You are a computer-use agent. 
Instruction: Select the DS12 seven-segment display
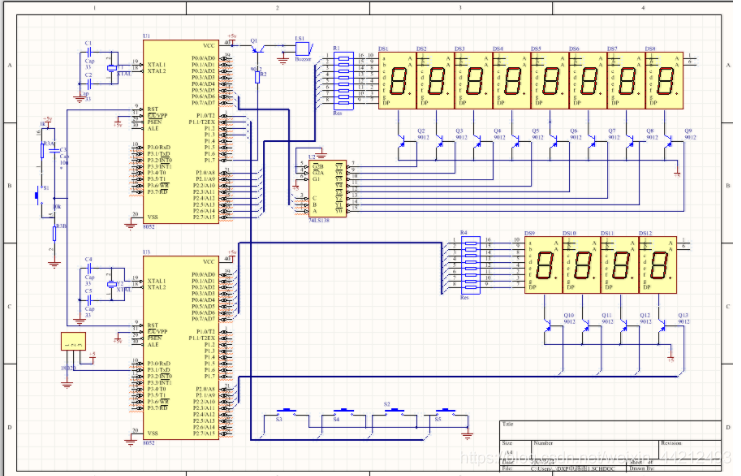point(659,265)
